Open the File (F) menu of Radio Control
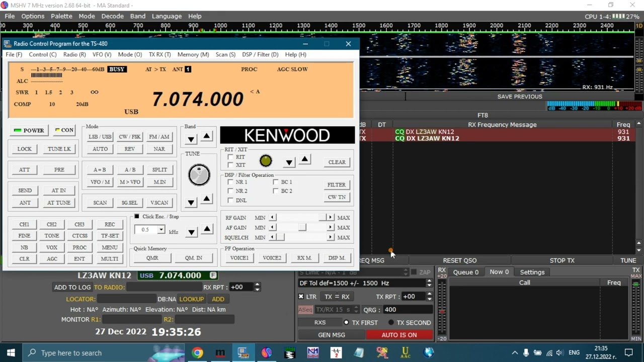Screen dimensions: 644x362 [14, 54]
